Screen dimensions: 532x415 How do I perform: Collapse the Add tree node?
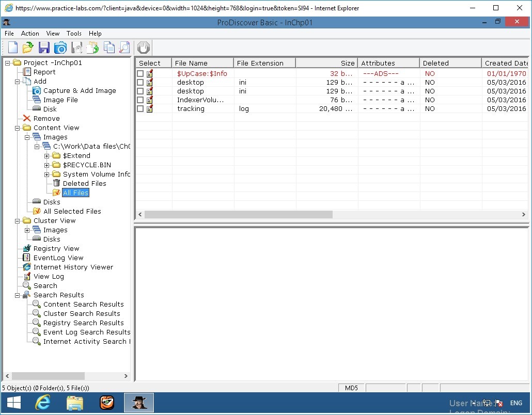18,82
